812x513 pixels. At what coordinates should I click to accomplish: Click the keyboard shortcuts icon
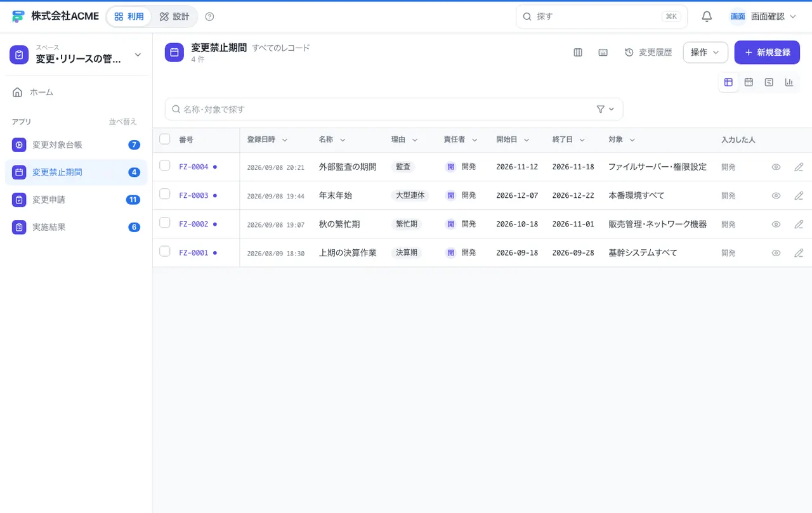(603, 53)
